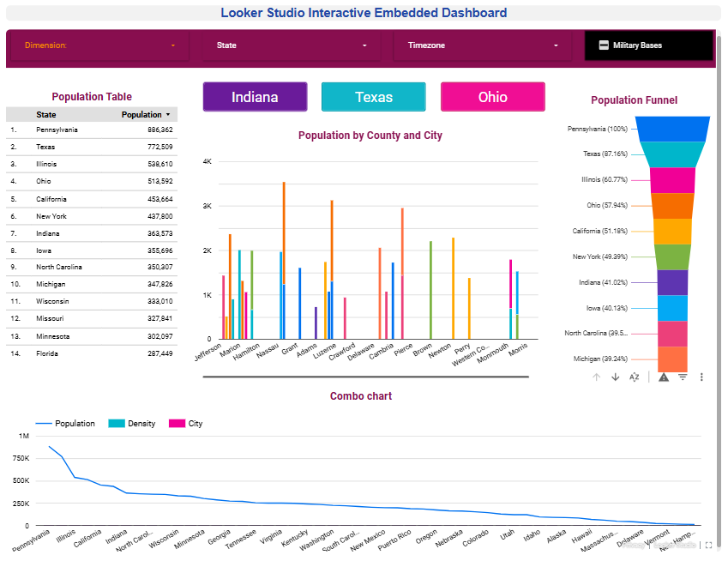The image size is (728, 561).
Task: Click the Looker Studio link at bottom right
Action: (x=677, y=545)
